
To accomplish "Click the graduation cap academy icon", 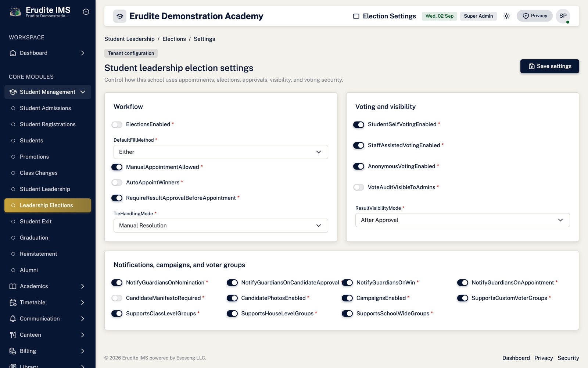I will (120, 16).
